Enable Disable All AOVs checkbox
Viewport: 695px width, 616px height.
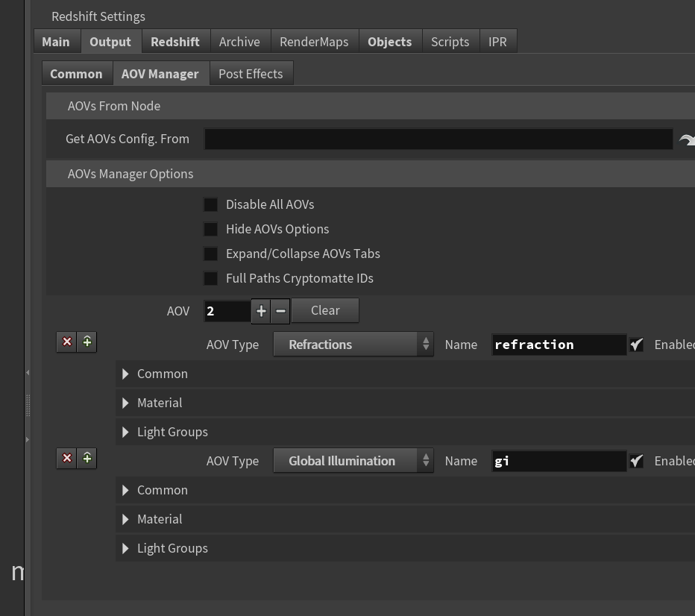click(x=210, y=204)
